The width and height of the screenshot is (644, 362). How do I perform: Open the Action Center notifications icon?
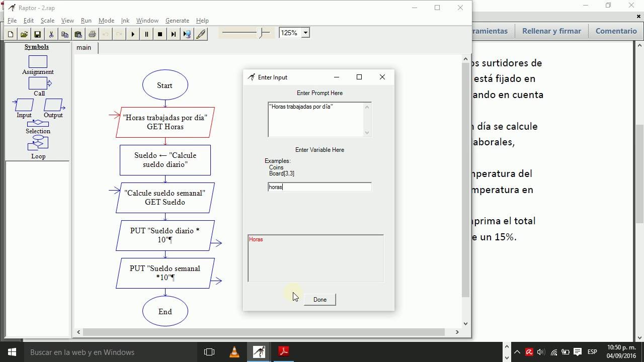click(x=578, y=352)
